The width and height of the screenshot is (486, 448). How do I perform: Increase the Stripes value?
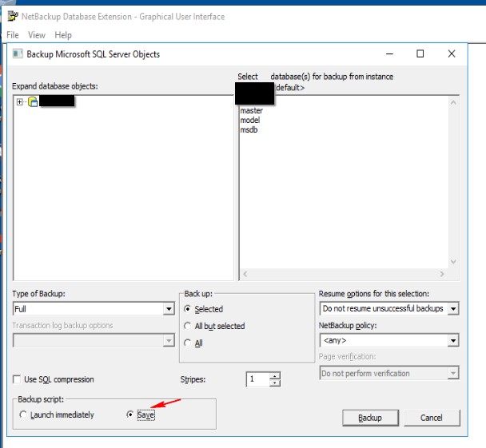click(275, 376)
